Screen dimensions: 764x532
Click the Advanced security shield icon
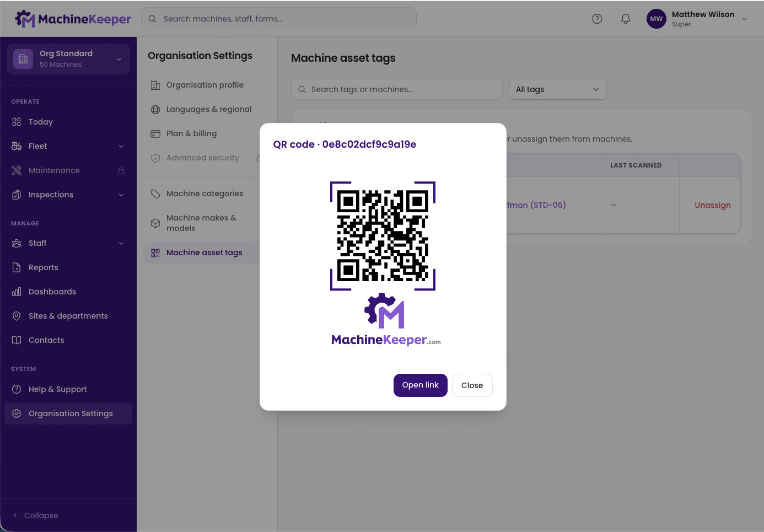pos(155,158)
